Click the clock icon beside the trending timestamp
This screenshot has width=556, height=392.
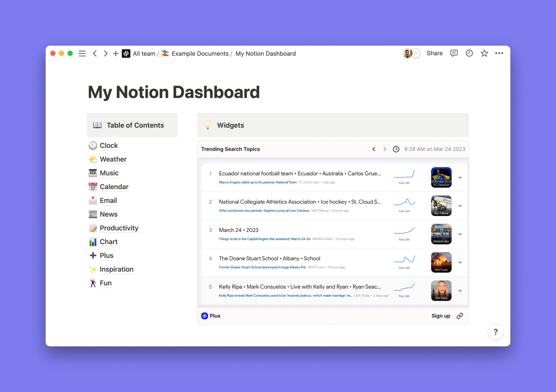click(396, 149)
